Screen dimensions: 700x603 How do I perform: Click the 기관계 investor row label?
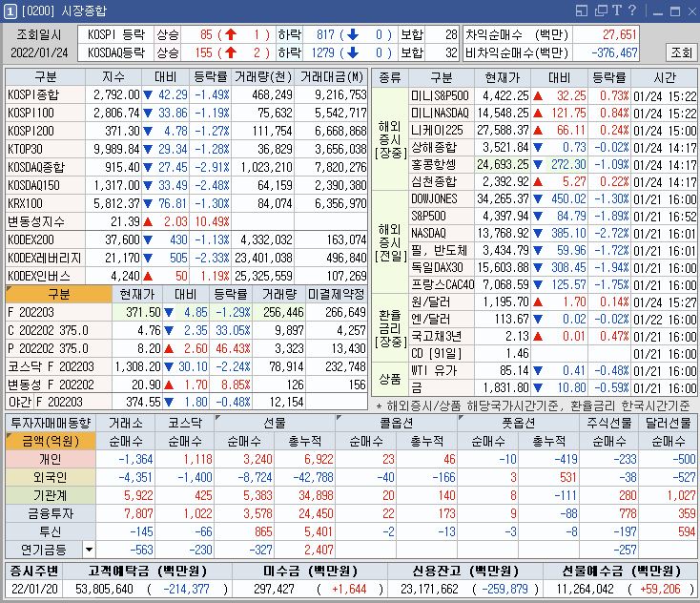point(51,495)
